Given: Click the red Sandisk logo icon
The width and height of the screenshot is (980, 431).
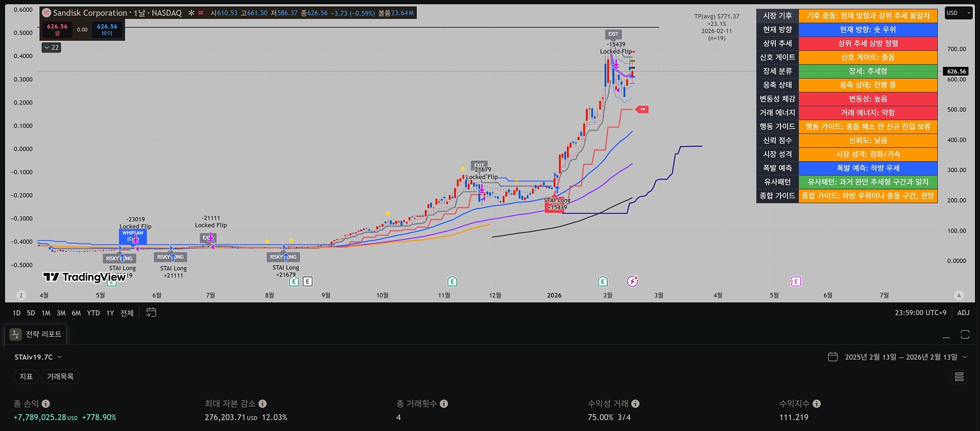Looking at the screenshot, I should (x=46, y=13).
